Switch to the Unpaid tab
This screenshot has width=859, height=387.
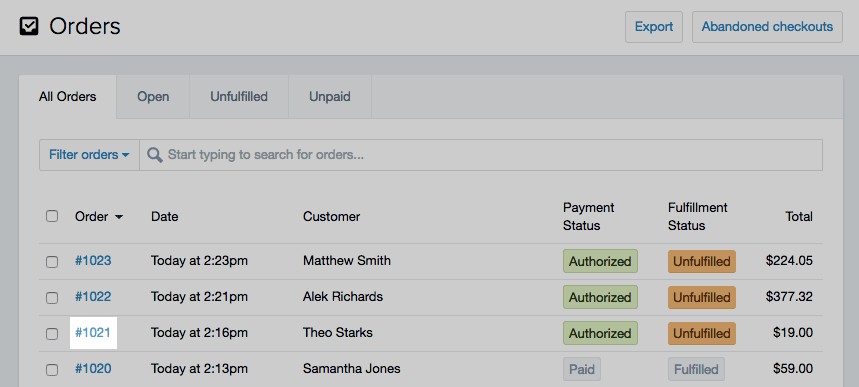tap(330, 96)
